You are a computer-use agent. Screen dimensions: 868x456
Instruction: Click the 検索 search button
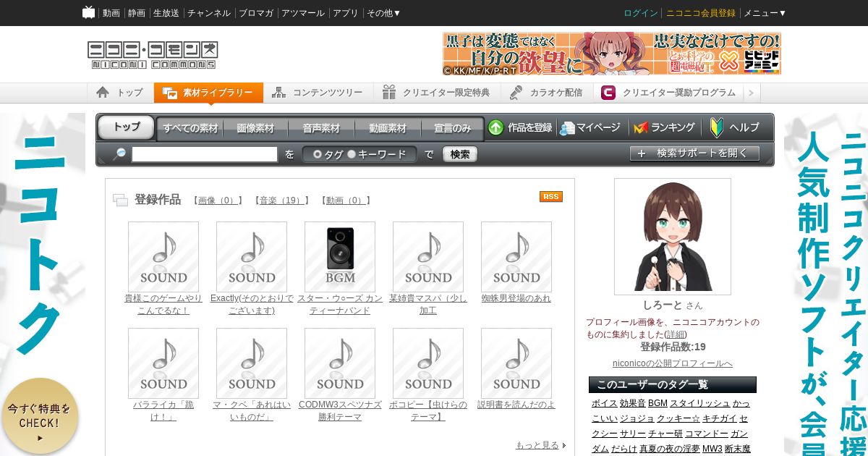pyautogui.click(x=460, y=154)
